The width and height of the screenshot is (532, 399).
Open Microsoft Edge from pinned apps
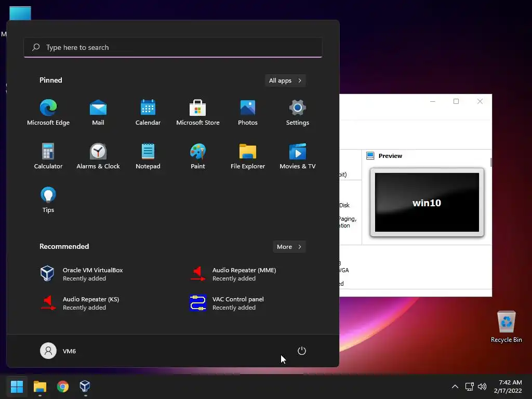click(48, 113)
